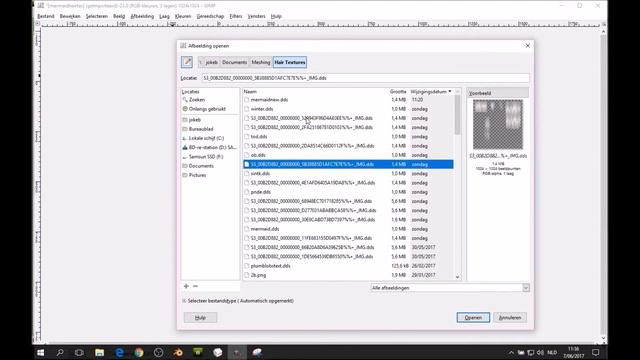Open File Explorer from taskbar

99,353
